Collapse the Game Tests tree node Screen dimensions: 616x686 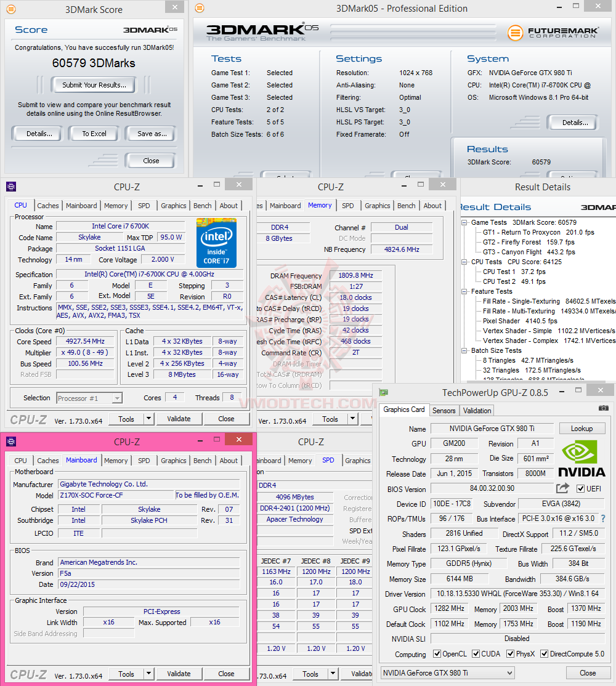coord(464,223)
